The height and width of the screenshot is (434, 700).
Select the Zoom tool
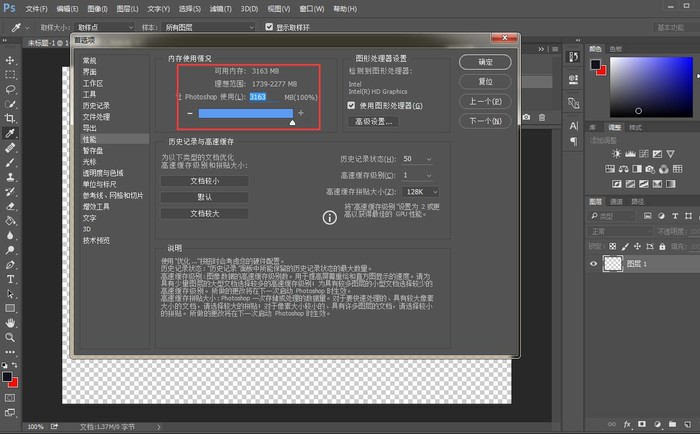pos(10,337)
